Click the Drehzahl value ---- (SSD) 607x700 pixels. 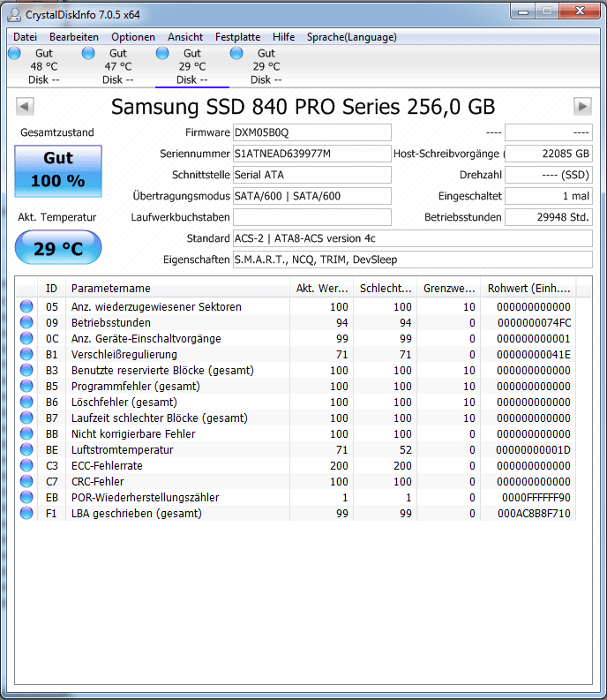(x=549, y=175)
